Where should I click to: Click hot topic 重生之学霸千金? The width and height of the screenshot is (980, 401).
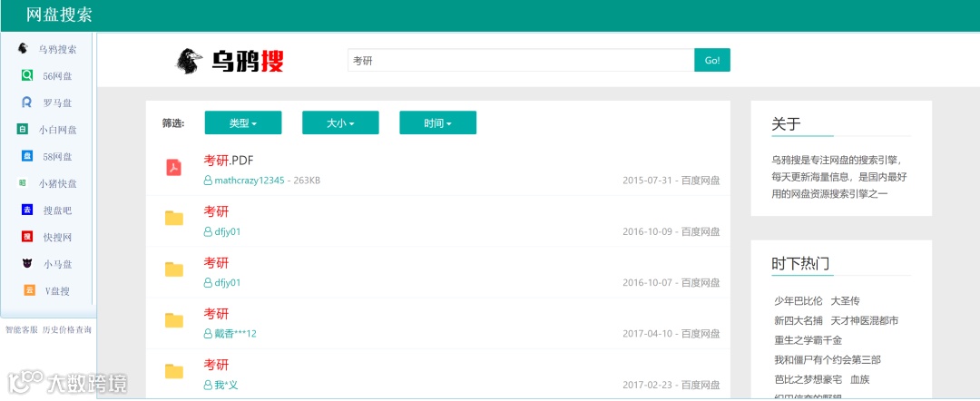click(x=808, y=340)
